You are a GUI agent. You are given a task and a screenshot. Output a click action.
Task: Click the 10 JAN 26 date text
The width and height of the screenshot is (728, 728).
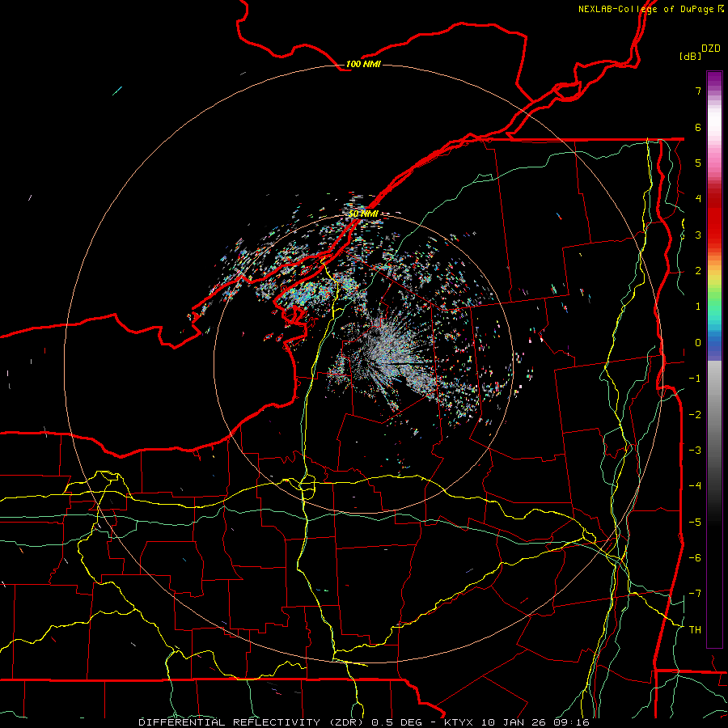click(515, 722)
